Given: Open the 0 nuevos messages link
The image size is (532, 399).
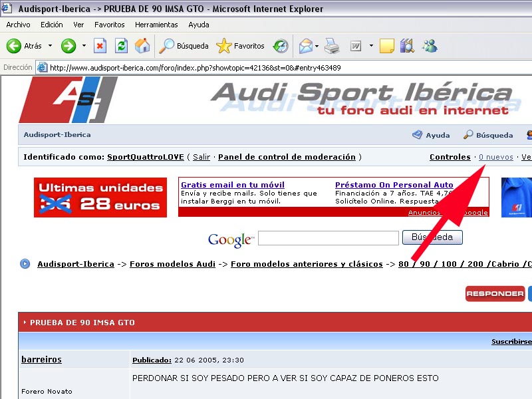Looking at the screenshot, I should tap(495, 157).
